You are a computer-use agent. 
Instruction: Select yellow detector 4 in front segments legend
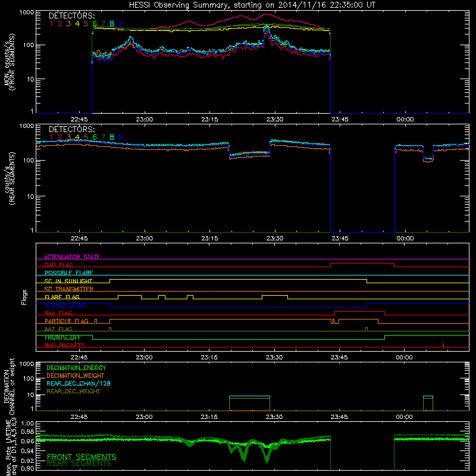[77, 23]
